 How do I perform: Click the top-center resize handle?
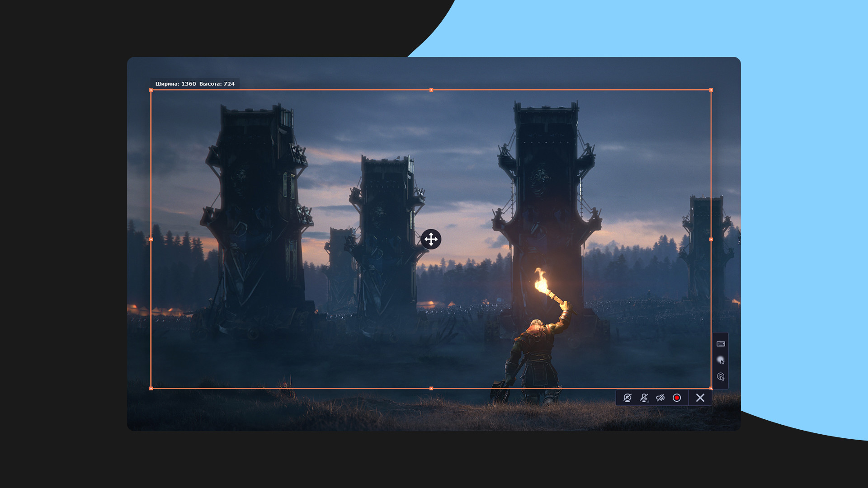[431, 90]
